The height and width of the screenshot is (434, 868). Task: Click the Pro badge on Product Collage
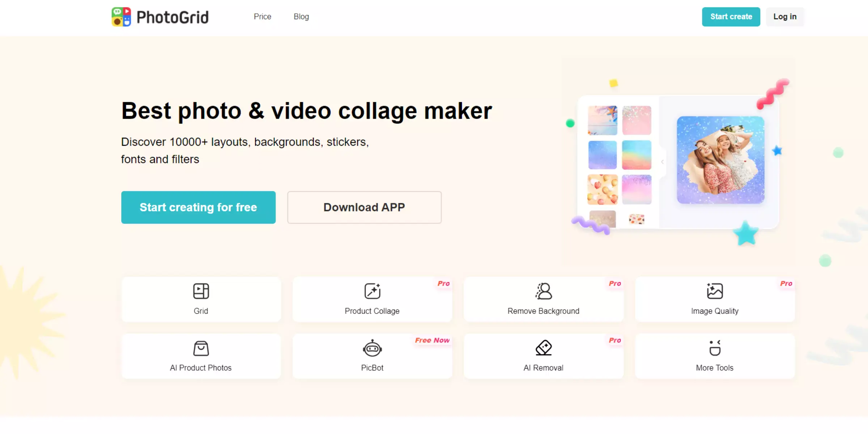tap(443, 284)
